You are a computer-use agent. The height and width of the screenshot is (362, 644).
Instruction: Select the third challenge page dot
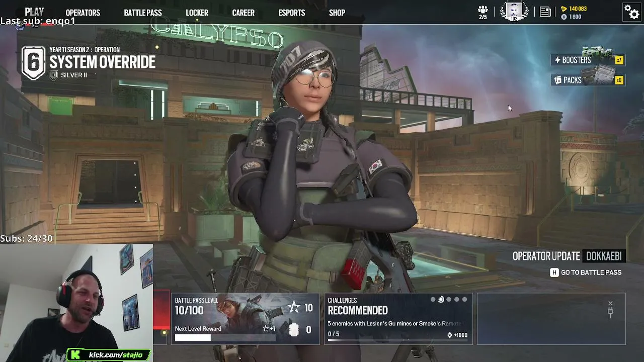tap(449, 300)
